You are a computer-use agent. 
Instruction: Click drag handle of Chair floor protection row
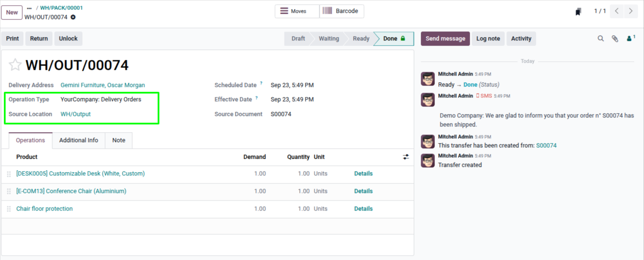point(9,209)
